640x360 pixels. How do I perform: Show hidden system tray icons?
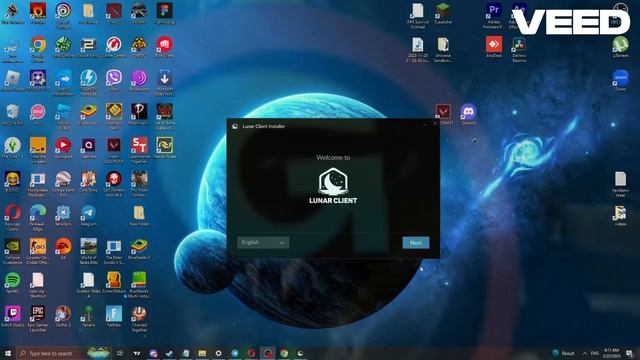click(584, 353)
